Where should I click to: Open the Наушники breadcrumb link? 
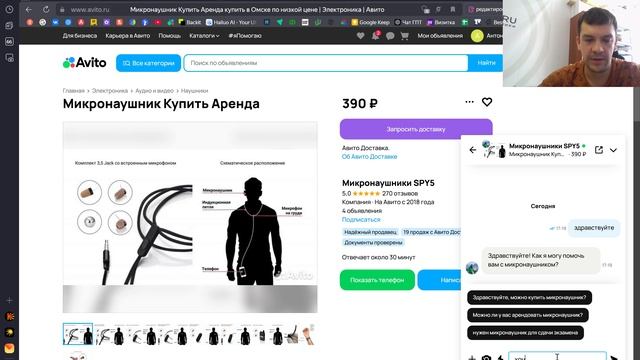tap(194, 91)
